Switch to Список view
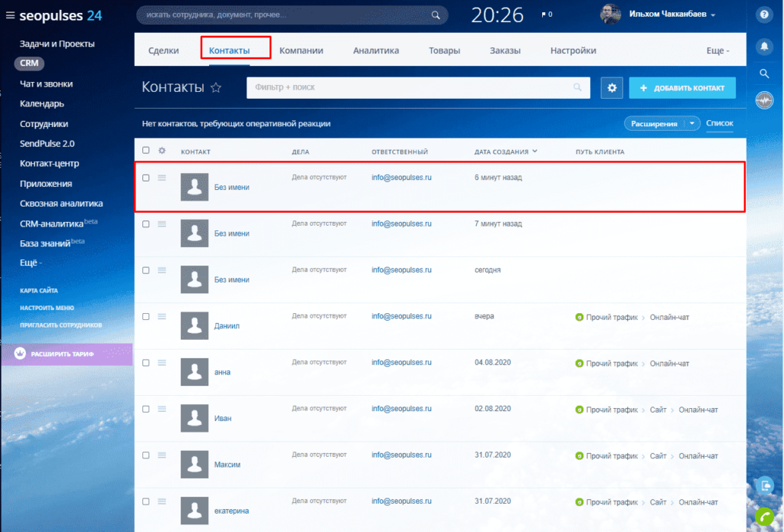The width and height of the screenshot is (784, 532). pos(720,123)
